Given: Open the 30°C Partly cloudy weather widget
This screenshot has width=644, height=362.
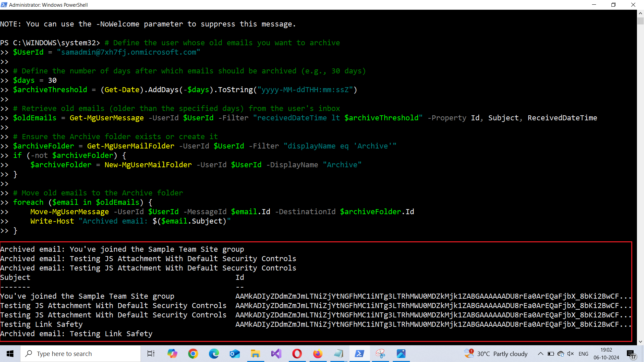Looking at the screenshot, I should [496, 354].
